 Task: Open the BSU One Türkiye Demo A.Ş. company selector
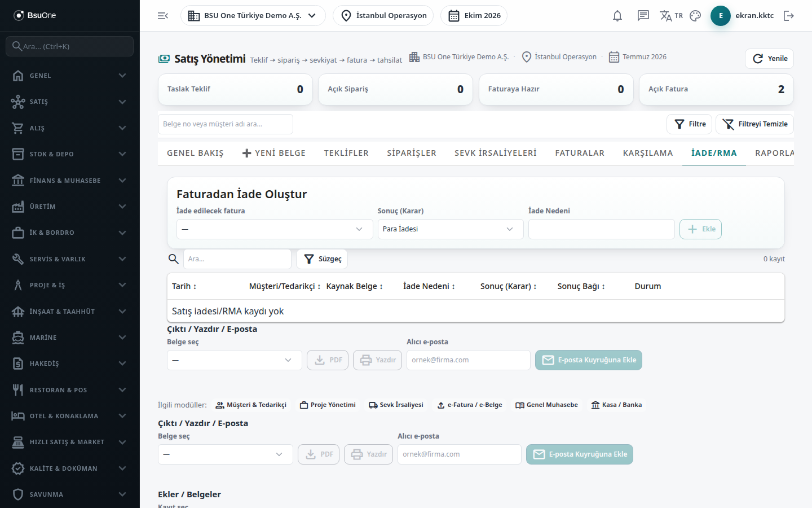tap(253, 16)
